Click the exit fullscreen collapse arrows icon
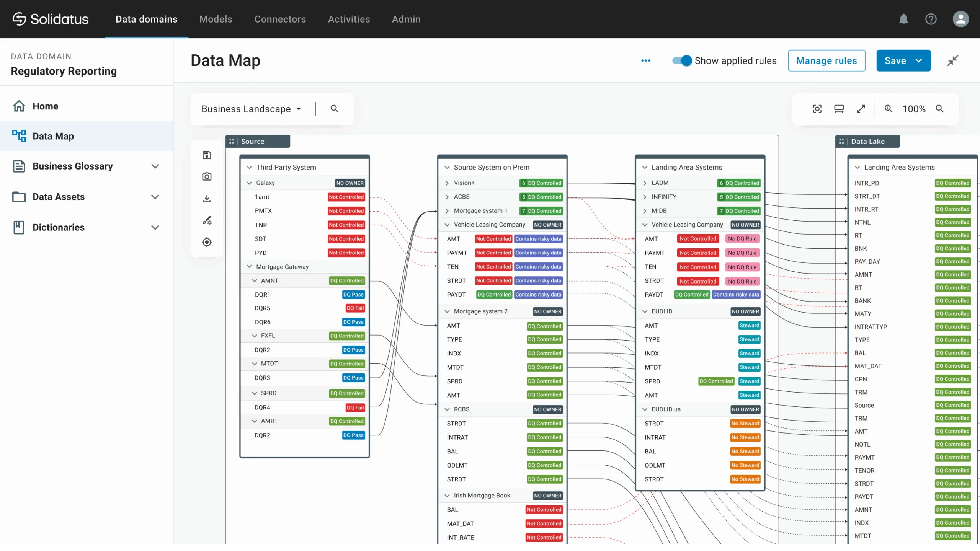 point(952,60)
